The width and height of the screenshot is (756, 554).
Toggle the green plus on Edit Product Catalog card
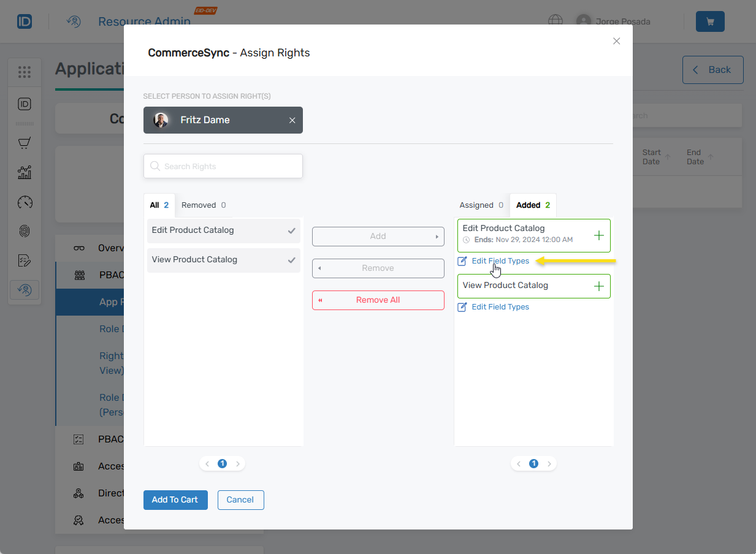[x=598, y=235]
